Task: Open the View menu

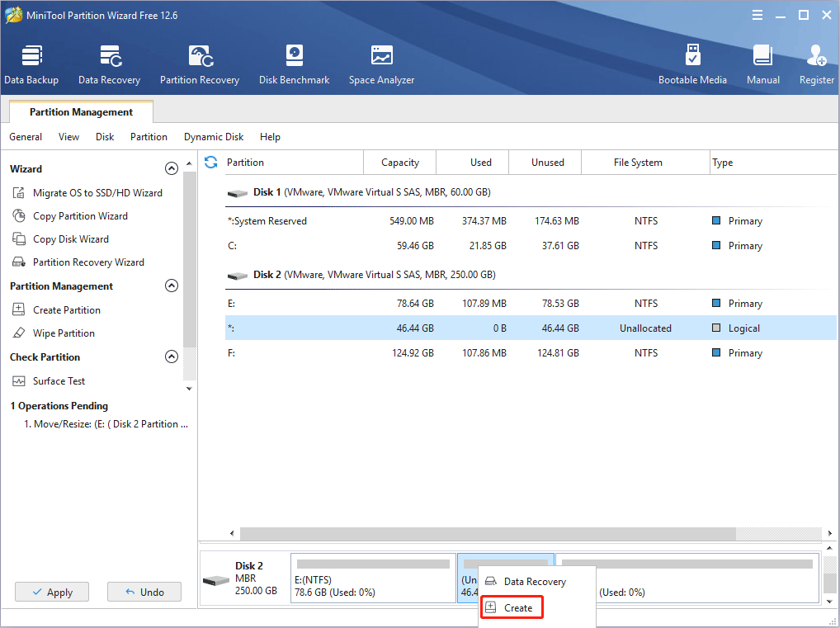Action: [x=68, y=137]
